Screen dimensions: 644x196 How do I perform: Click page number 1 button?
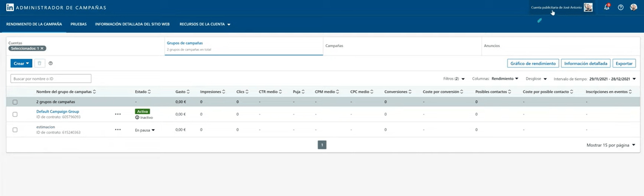point(322,145)
